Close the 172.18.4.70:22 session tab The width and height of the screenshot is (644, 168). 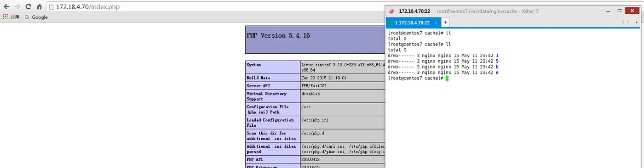pyautogui.click(x=436, y=22)
